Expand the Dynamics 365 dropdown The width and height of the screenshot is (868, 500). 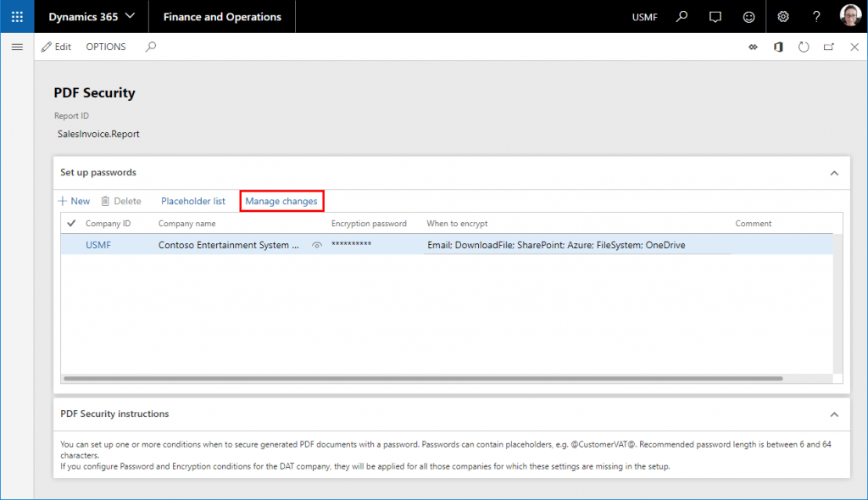92,17
